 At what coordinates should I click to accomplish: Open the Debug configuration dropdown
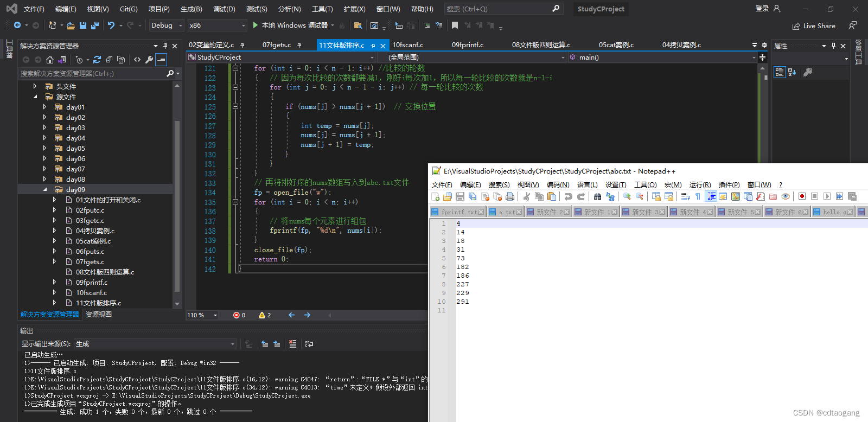click(x=167, y=25)
